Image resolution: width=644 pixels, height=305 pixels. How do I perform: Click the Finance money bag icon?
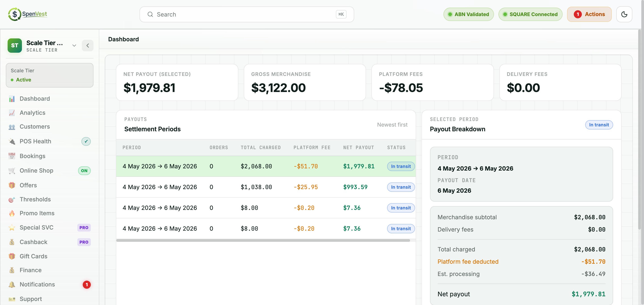pos(12,270)
